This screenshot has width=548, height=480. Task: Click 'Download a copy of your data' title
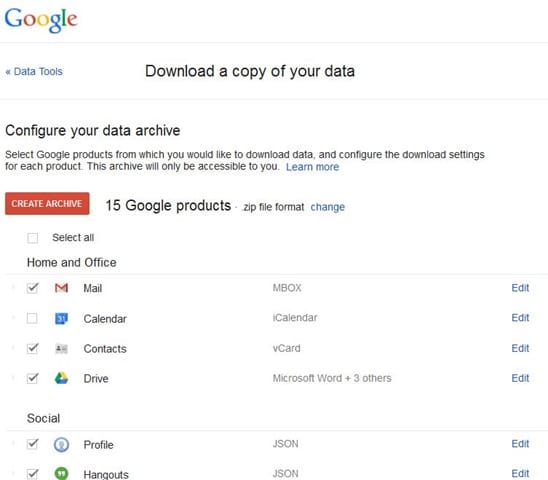[x=250, y=71]
